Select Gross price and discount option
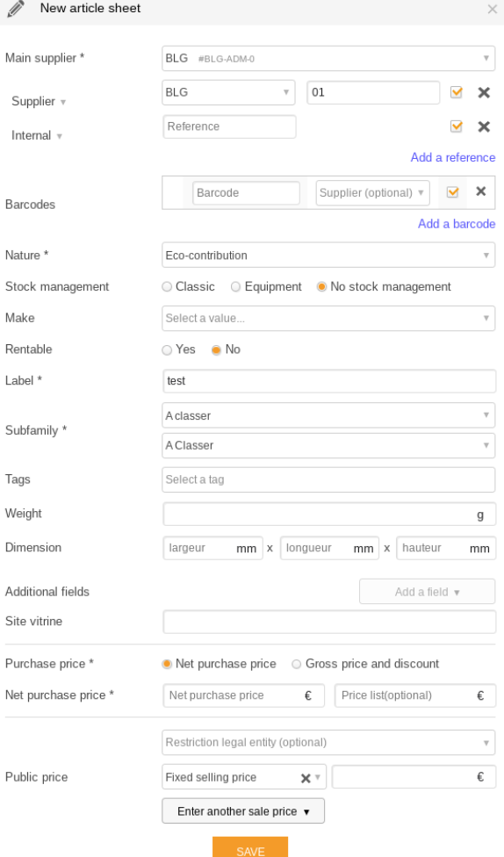 click(x=296, y=664)
